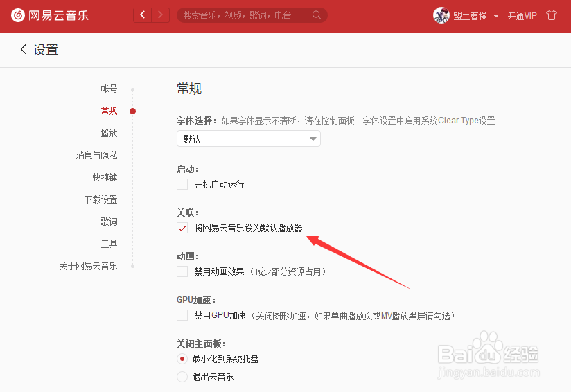This screenshot has height=392, width=571.
Task: Open the 快捷键 settings section
Action: point(105,177)
